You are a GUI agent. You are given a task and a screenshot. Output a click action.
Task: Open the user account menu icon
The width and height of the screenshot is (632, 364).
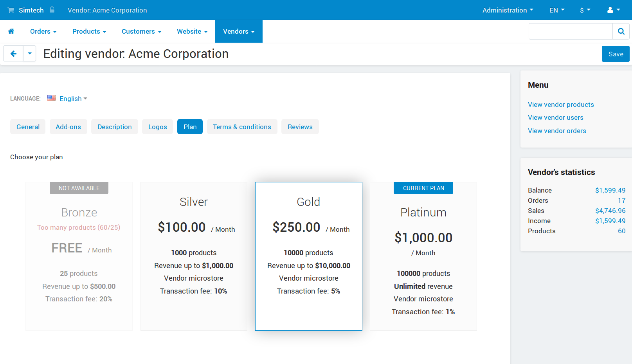click(x=613, y=10)
